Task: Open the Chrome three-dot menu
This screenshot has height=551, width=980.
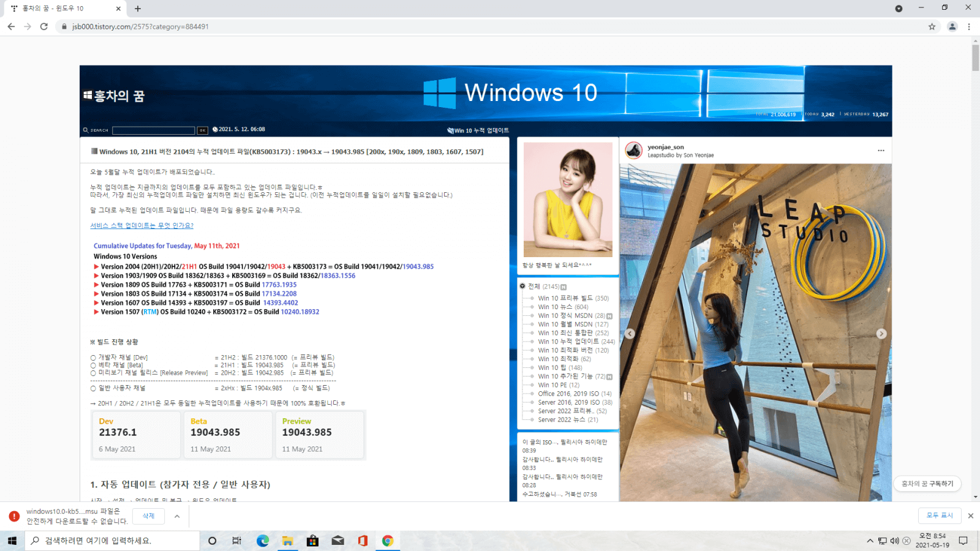Action: pyautogui.click(x=969, y=26)
